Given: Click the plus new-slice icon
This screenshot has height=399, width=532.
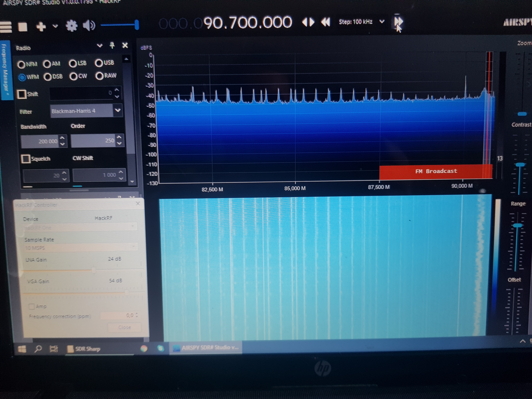Looking at the screenshot, I should pos(41,27).
